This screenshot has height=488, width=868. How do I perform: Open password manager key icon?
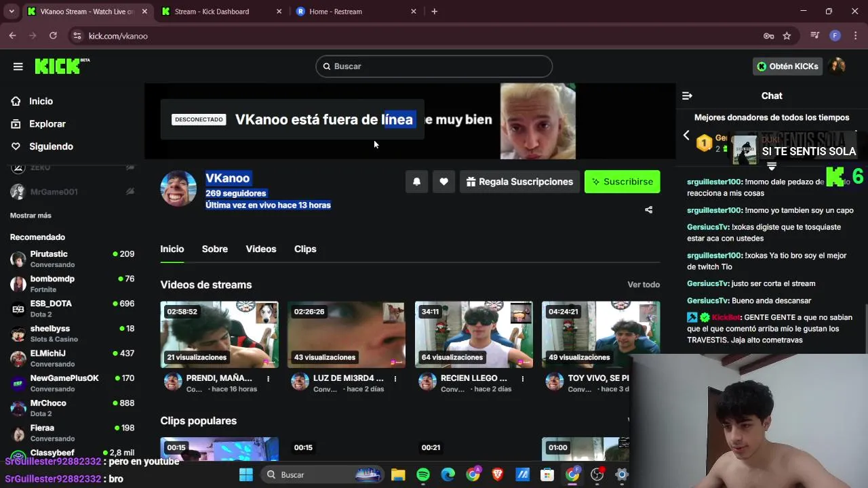click(769, 36)
